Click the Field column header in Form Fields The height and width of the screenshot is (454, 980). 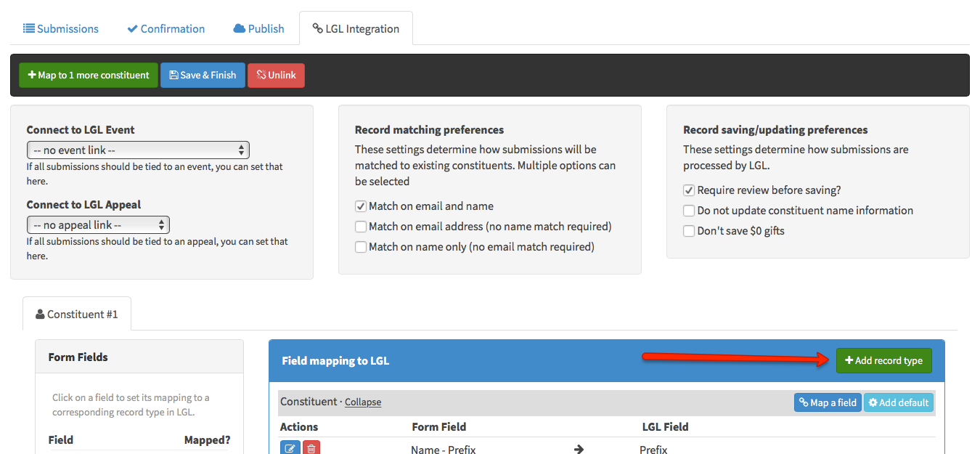(x=61, y=440)
